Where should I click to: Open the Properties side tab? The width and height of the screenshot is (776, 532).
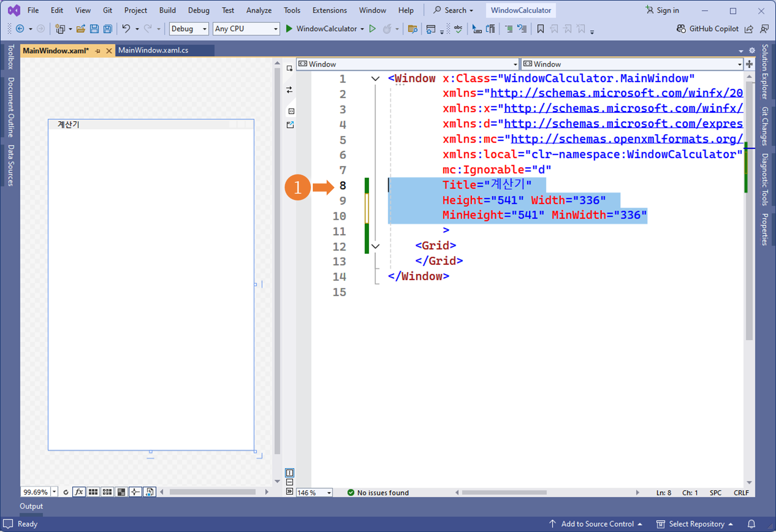[765, 229]
